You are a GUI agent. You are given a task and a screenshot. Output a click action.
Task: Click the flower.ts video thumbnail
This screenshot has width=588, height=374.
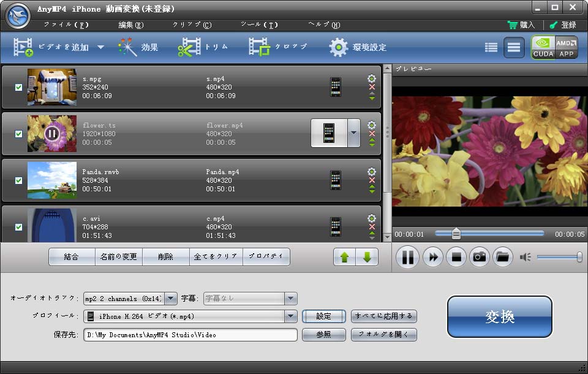click(52, 134)
